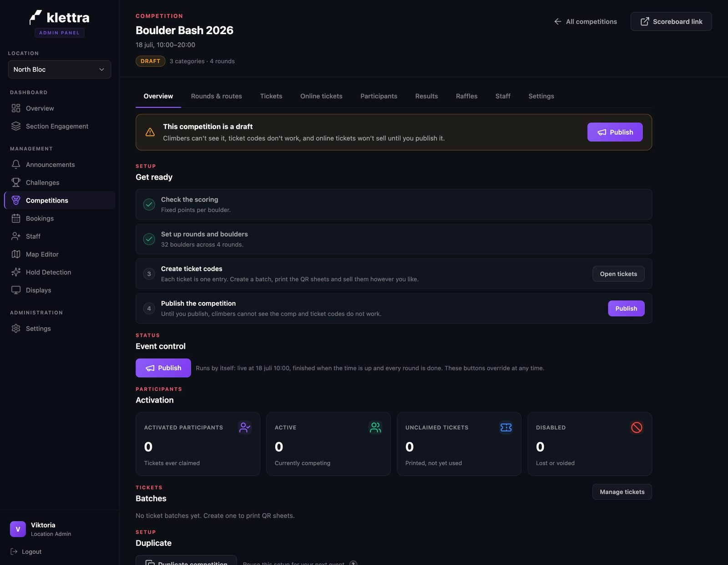Click the green check for Check the scoring

click(x=149, y=204)
